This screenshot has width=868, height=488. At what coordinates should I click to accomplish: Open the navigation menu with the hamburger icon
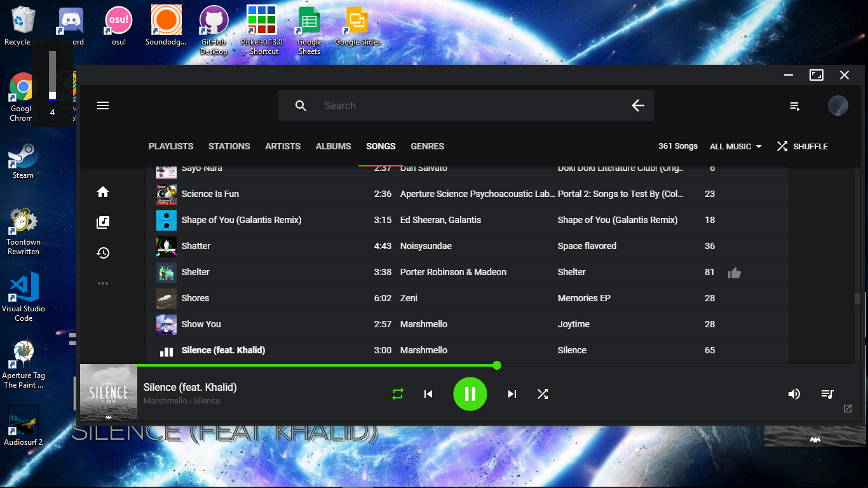[x=103, y=105]
